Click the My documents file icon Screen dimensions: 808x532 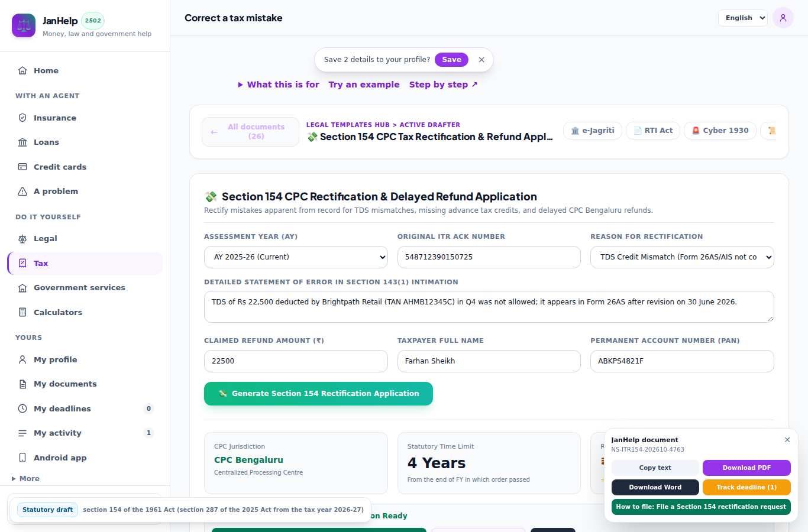pyautogui.click(x=22, y=384)
